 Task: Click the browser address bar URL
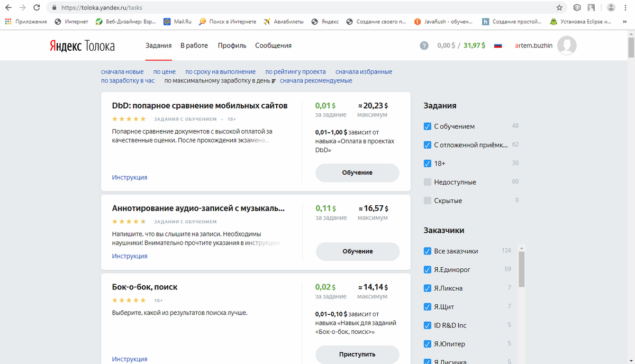click(x=102, y=8)
